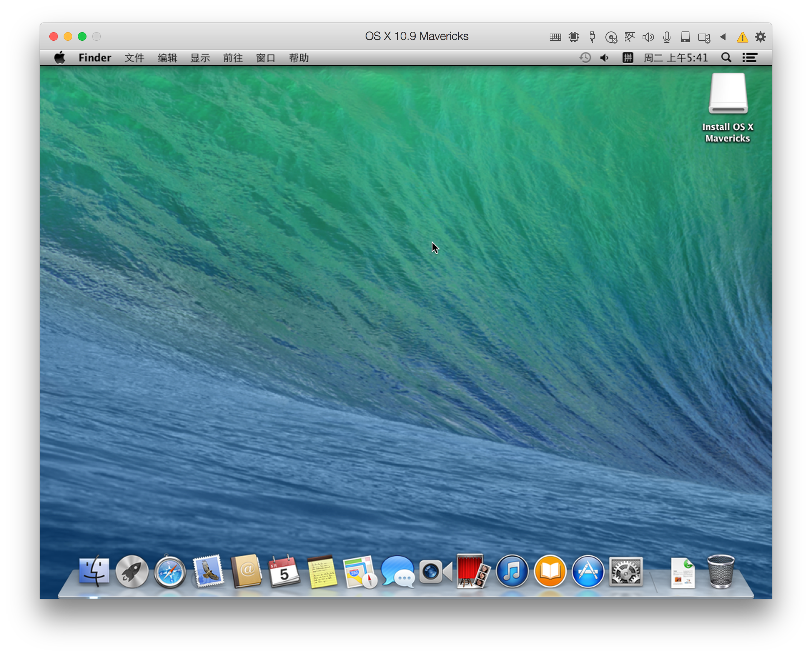This screenshot has height=656, width=812.
Task: Open the Apple menu
Action: [x=60, y=58]
